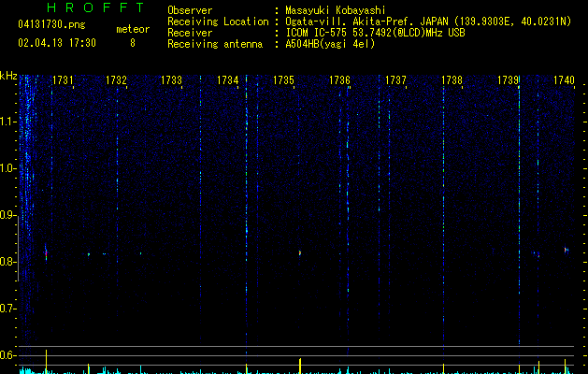Select file name 04131730.png
The width and height of the screenshot is (588, 374).
pyautogui.click(x=51, y=24)
